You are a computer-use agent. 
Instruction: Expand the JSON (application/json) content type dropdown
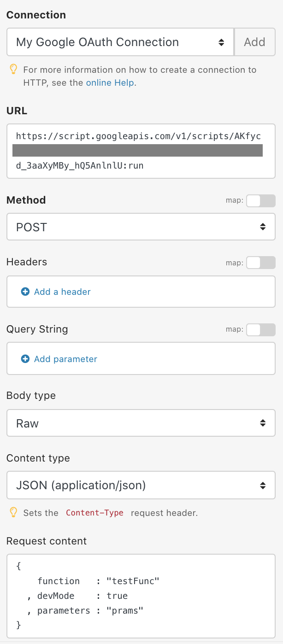[x=141, y=485]
